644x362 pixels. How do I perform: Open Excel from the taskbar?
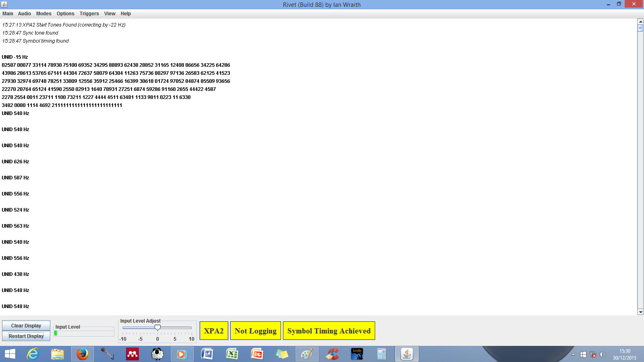[232, 354]
